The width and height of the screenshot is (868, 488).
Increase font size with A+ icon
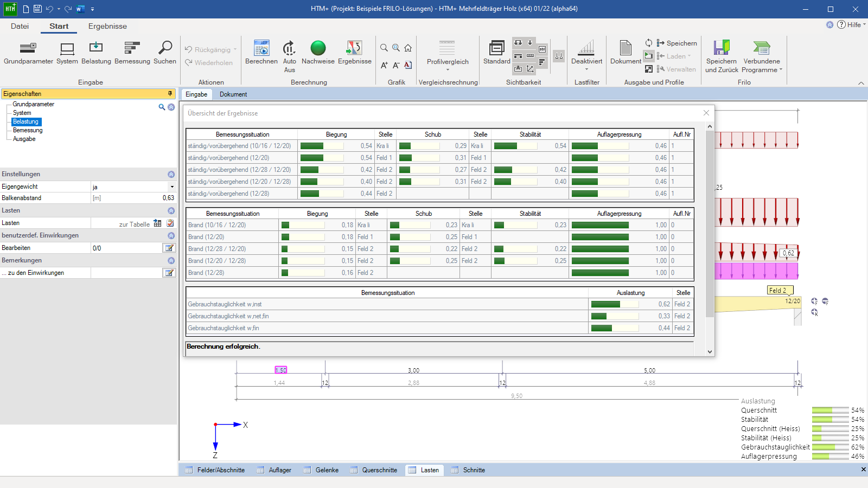[384, 65]
